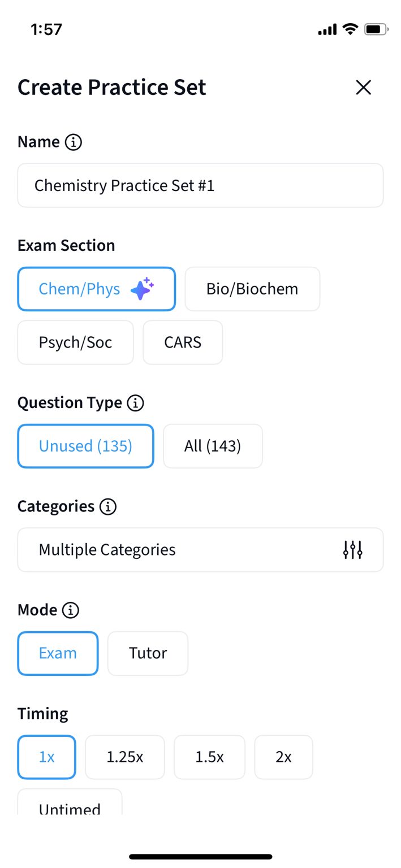Switch Question Type to All (143)
The image size is (401, 868).
click(x=213, y=446)
